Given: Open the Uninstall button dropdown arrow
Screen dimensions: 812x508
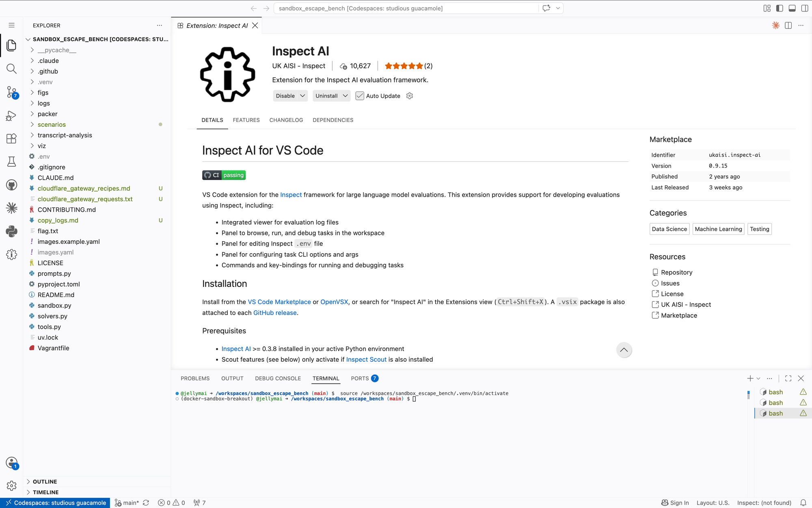Looking at the screenshot, I should pos(346,96).
